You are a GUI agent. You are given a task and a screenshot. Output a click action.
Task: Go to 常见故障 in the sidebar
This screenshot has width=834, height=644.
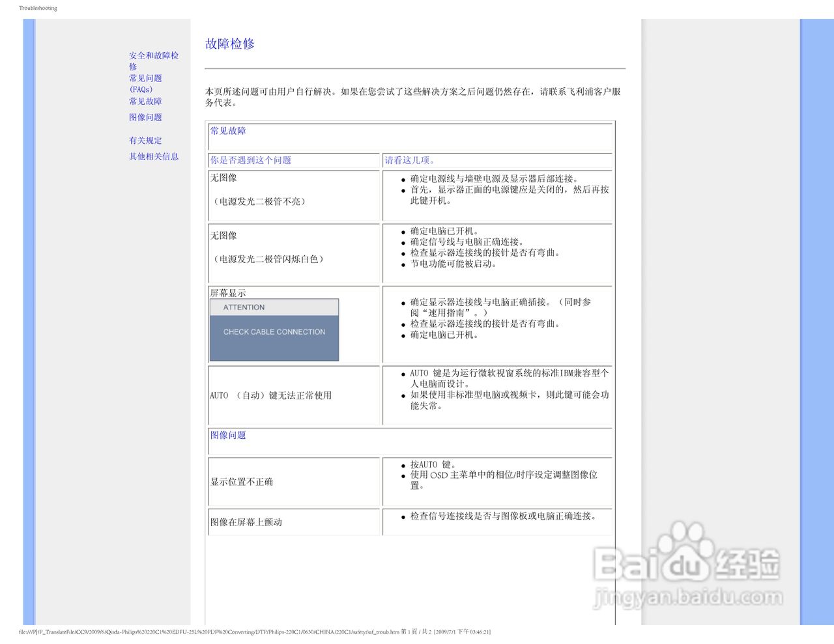click(145, 101)
